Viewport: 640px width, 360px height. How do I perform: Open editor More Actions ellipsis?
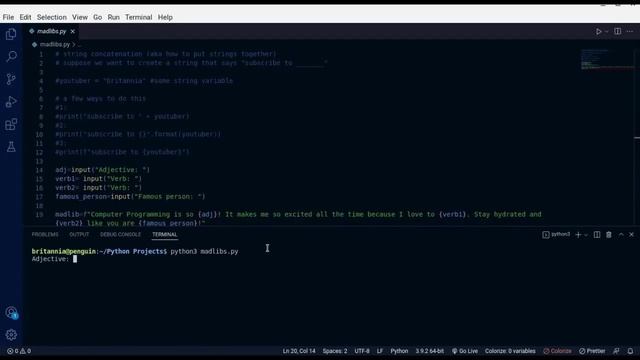630,31
